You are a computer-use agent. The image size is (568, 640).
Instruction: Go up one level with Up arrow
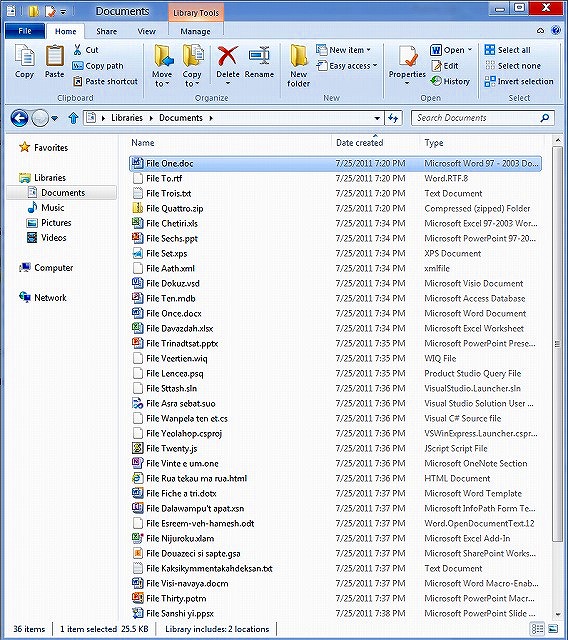73,118
